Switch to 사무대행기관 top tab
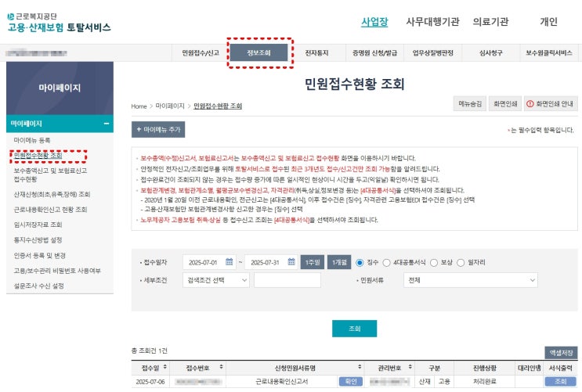Image resolution: width=582 pixels, height=392 pixels. pyautogui.click(x=432, y=21)
